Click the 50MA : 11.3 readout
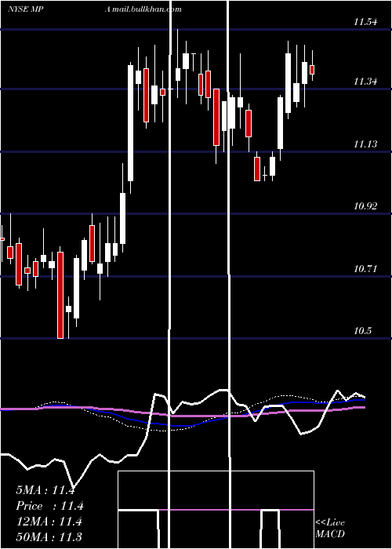The image size is (392, 549). [x=49, y=536]
